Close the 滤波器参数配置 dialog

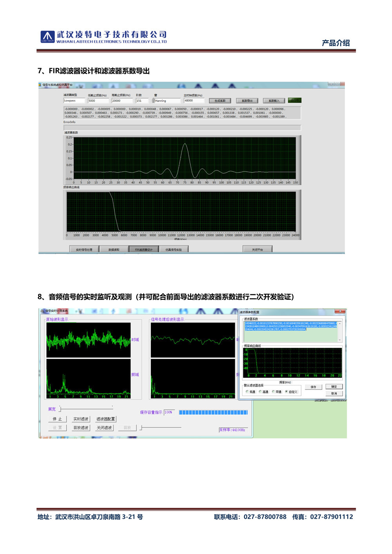[x=340, y=311]
